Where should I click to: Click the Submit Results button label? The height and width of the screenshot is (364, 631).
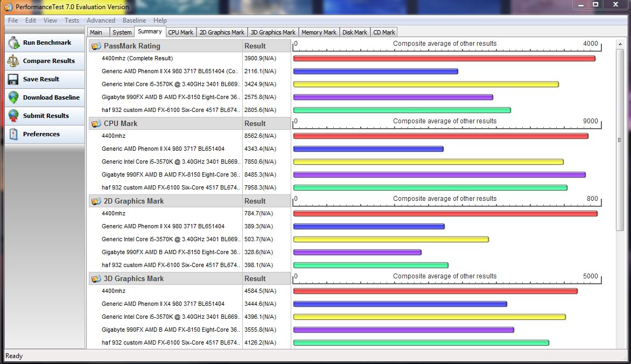click(46, 116)
